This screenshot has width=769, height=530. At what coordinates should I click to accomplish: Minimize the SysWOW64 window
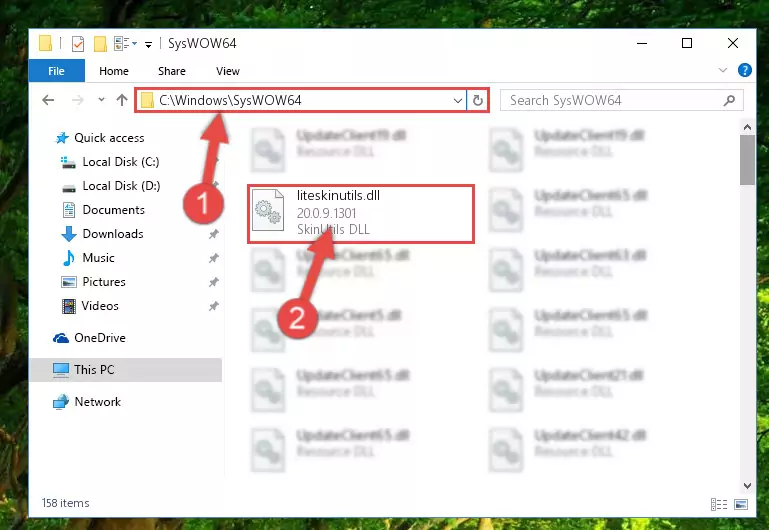coord(642,43)
